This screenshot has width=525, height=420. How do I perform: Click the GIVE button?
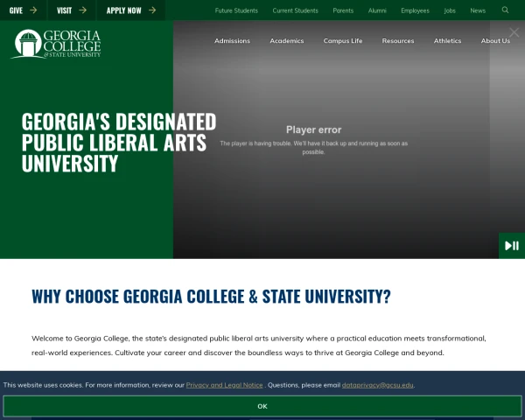point(23,10)
